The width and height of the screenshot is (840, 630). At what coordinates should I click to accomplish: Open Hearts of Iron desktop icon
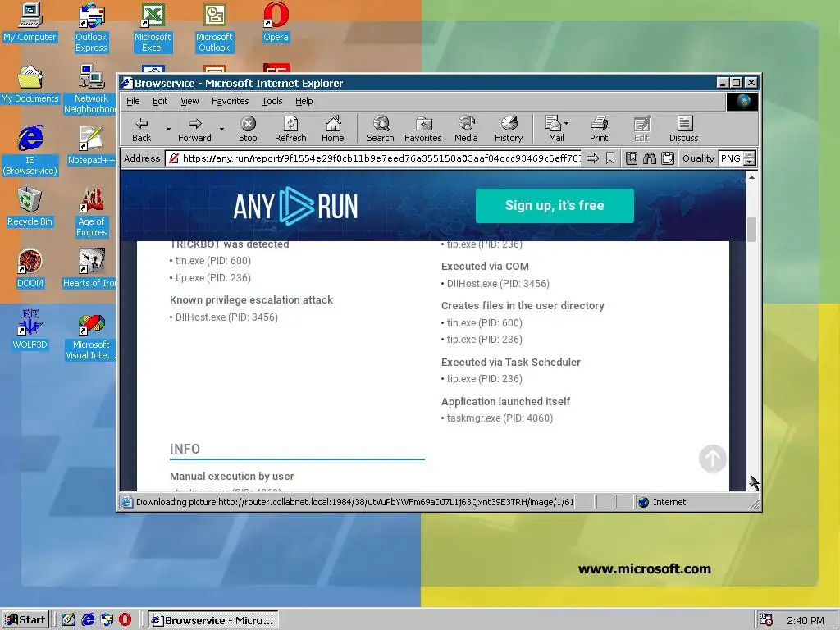[91, 268]
